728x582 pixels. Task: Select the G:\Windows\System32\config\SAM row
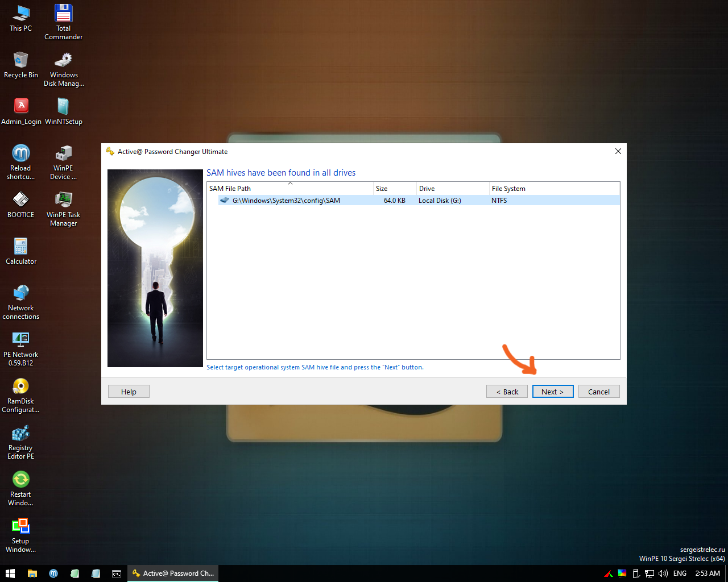(x=419, y=200)
